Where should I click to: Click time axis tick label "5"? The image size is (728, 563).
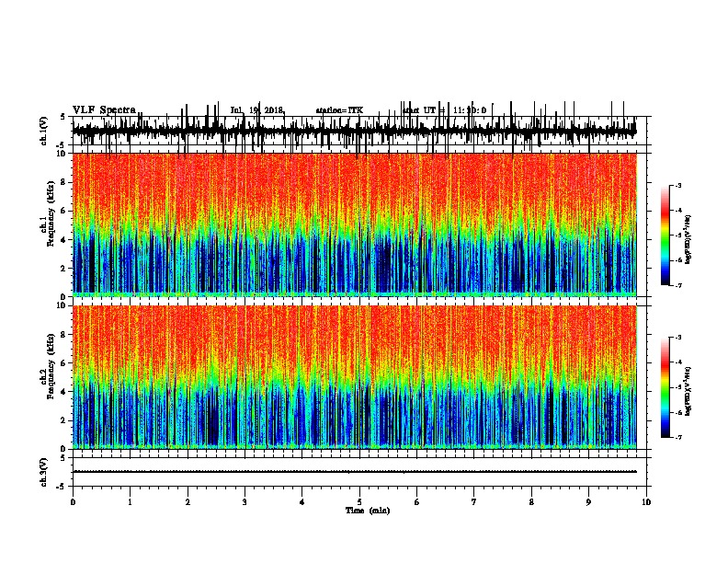pos(359,502)
